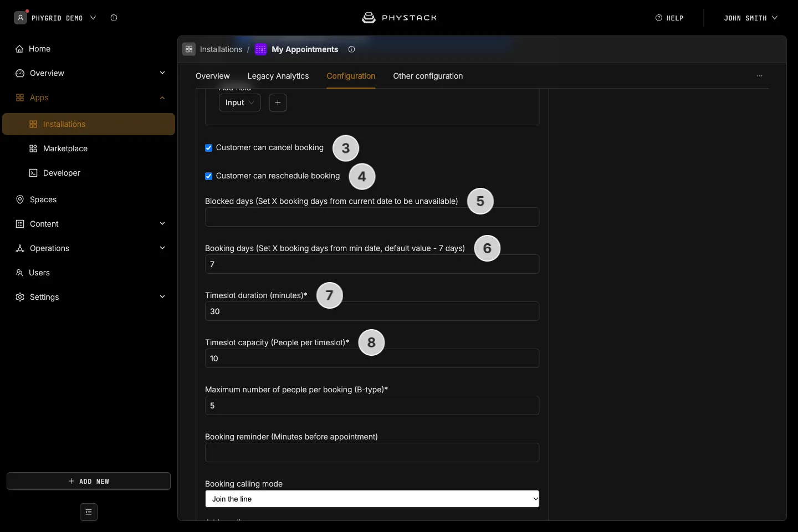Viewport: 798px width, 532px height.
Task: Click the Overview gauge icon in sidebar
Action: pos(20,73)
